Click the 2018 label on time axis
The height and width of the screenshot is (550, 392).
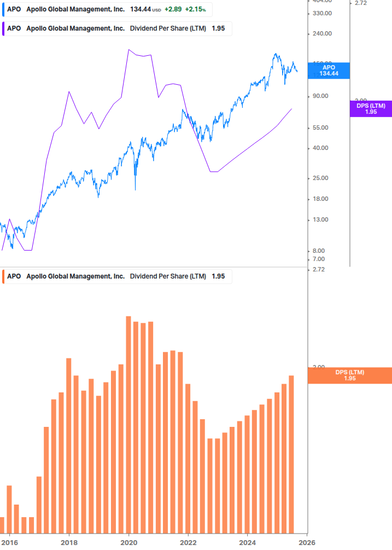[69, 543]
